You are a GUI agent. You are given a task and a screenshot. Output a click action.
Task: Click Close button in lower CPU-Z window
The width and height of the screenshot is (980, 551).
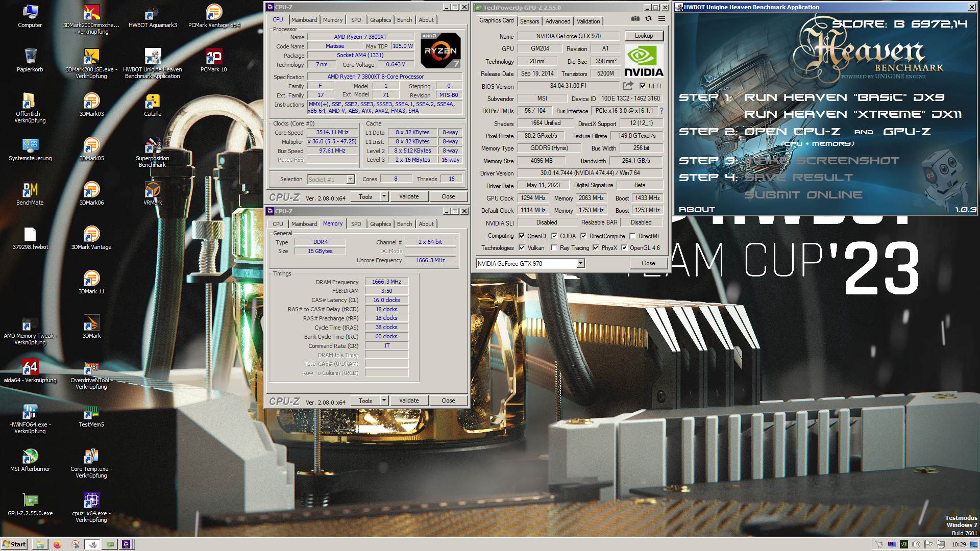click(448, 400)
